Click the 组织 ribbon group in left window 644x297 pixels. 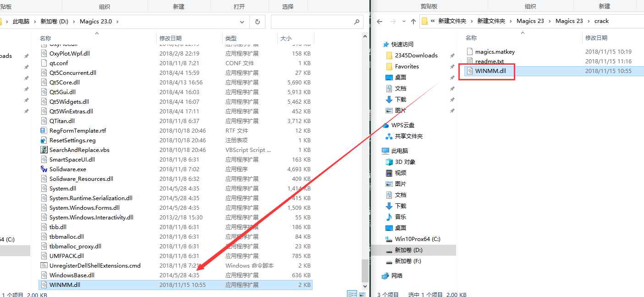pos(104,6)
